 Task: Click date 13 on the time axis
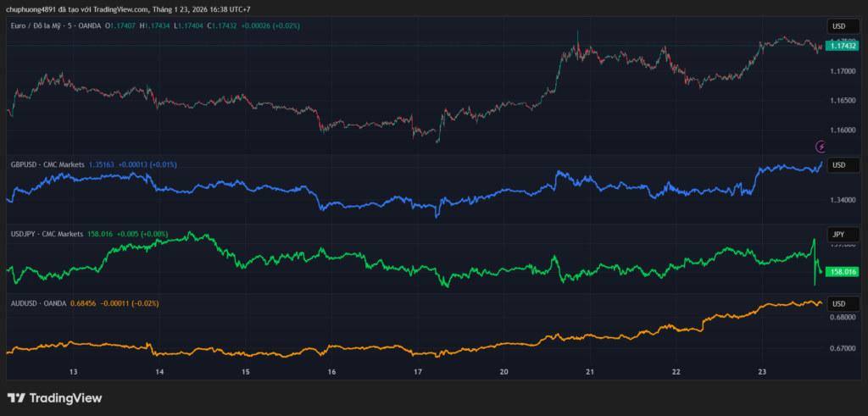[x=74, y=372]
